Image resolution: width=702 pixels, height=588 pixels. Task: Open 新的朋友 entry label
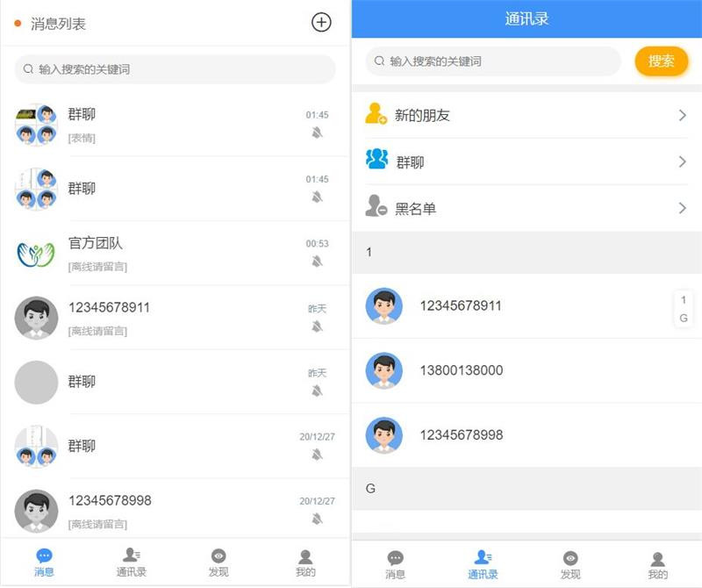(x=422, y=116)
